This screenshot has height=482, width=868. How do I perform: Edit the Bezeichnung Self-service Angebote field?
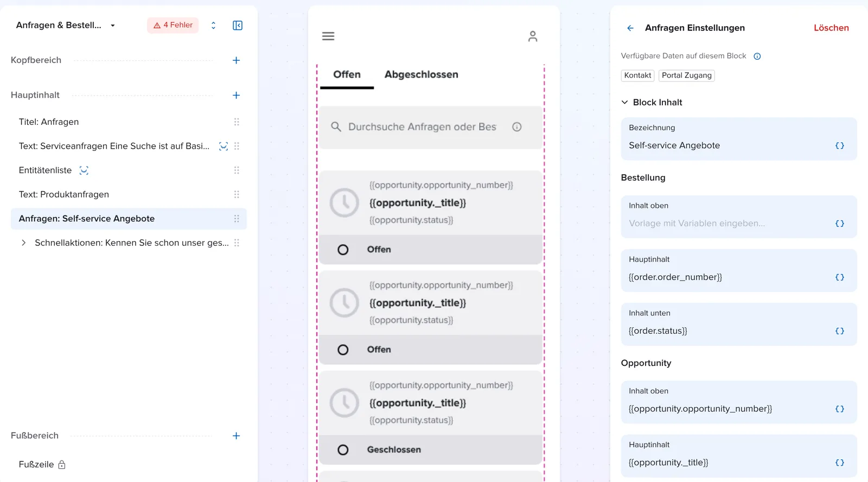[739, 139]
